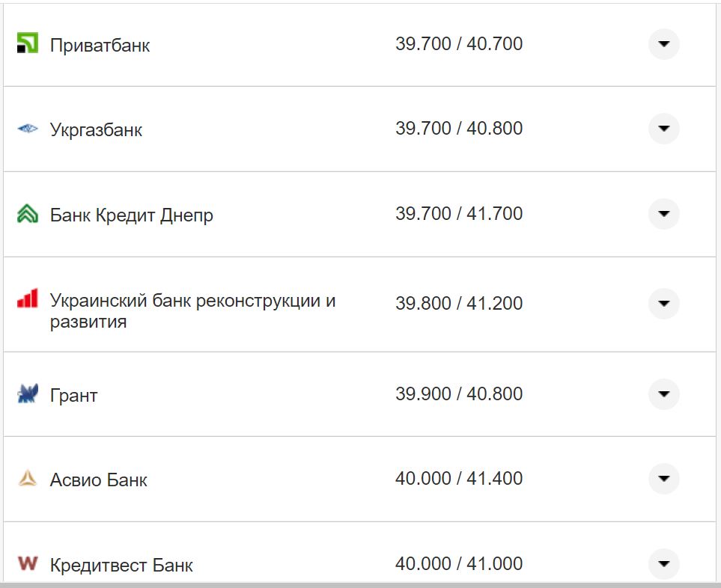Click the red bar-chart logo of Украинский банк реконструкции
The height and width of the screenshot is (588, 721).
pos(27,297)
